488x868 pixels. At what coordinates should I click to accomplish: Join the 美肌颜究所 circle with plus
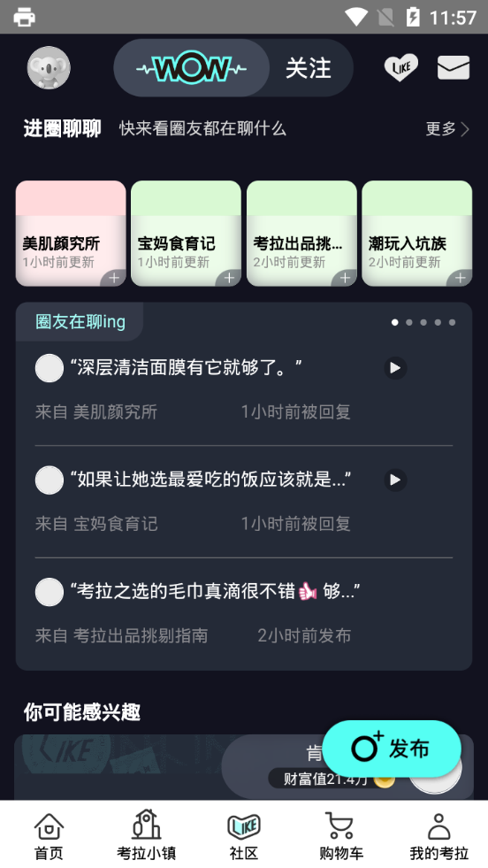click(114, 278)
